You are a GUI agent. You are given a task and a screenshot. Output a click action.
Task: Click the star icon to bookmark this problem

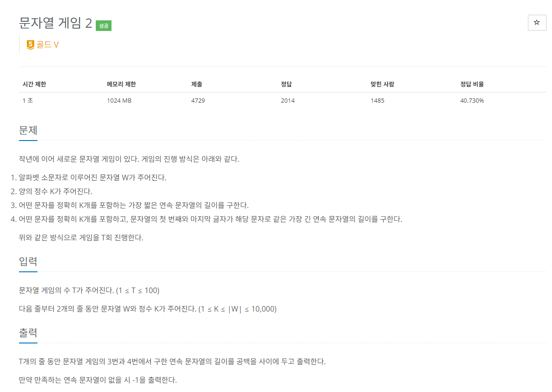537,22
